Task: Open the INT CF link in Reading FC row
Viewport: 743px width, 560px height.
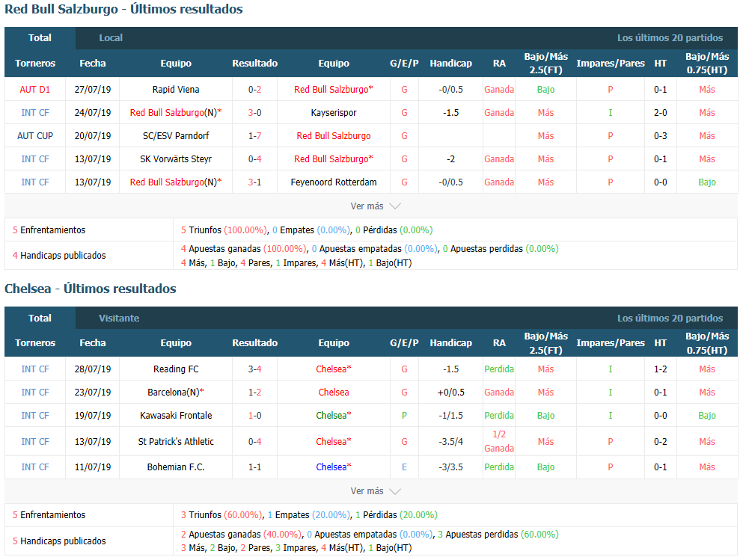Action: tap(35, 369)
